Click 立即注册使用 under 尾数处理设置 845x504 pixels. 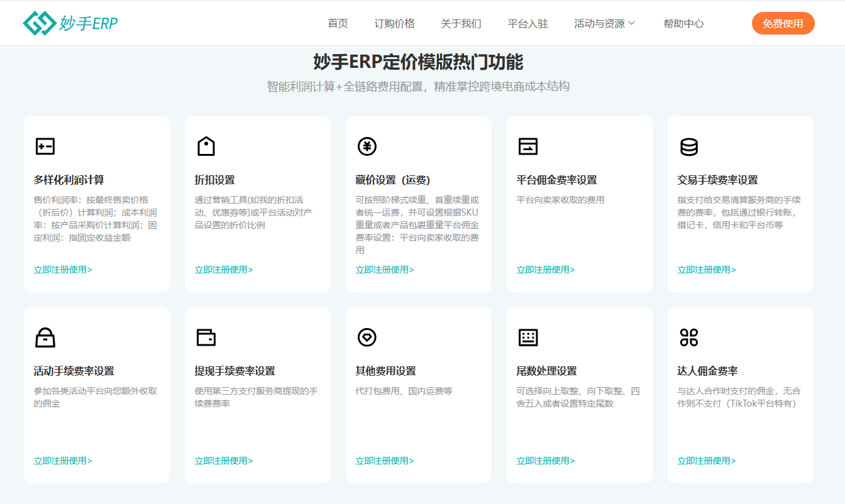pos(546,461)
